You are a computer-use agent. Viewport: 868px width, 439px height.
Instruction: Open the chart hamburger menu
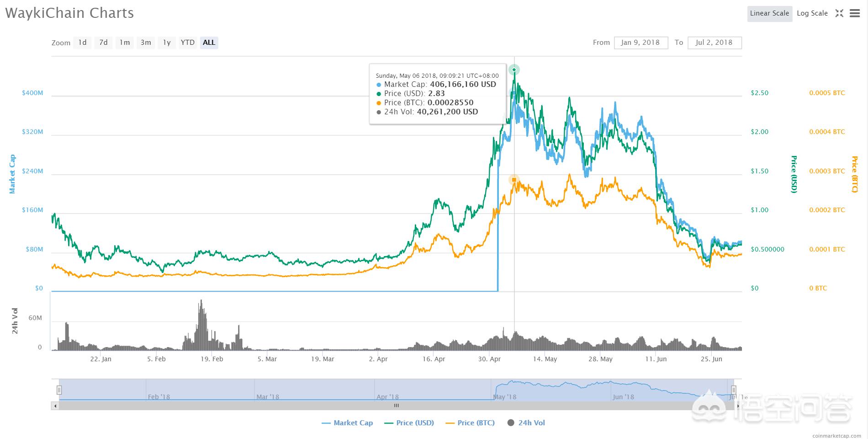coord(855,13)
